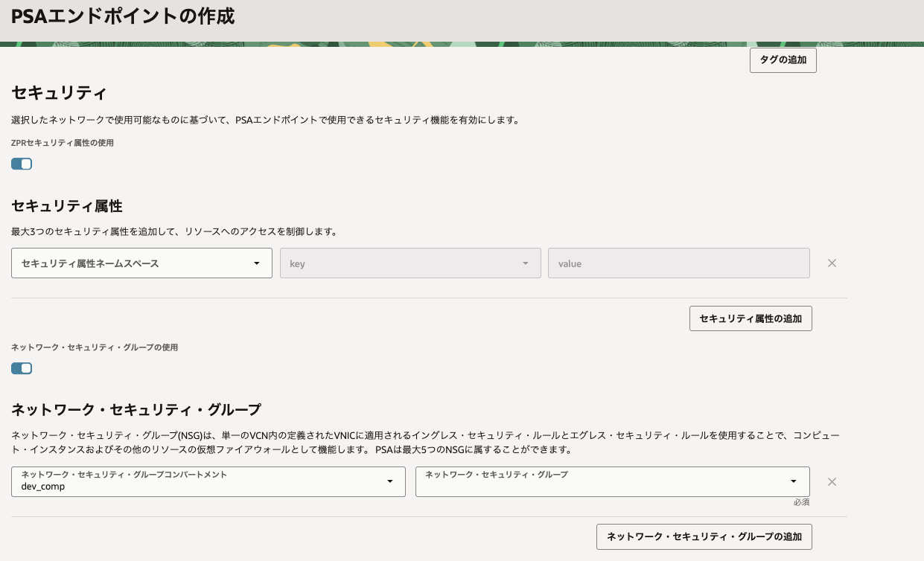Screen dimensions: 924x561
Task: Open the compartment dropdown showing dev_comp
Action: pyautogui.click(x=208, y=481)
